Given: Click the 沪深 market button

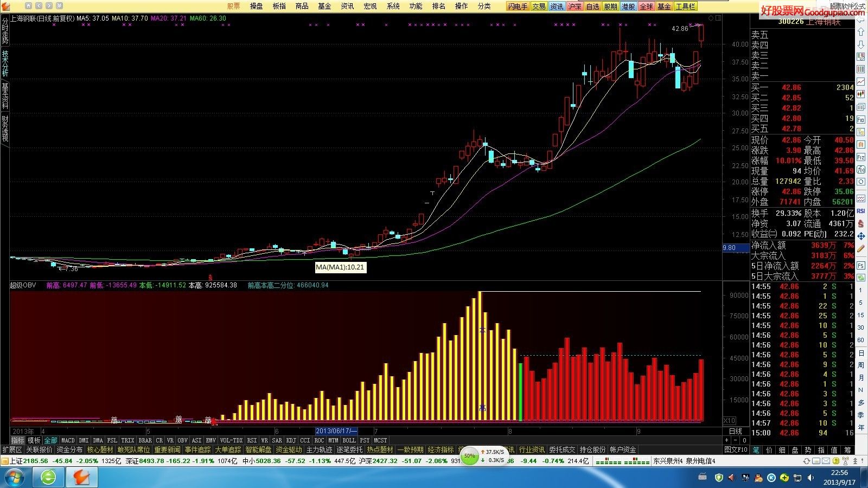Looking at the screenshot, I should (575, 7).
